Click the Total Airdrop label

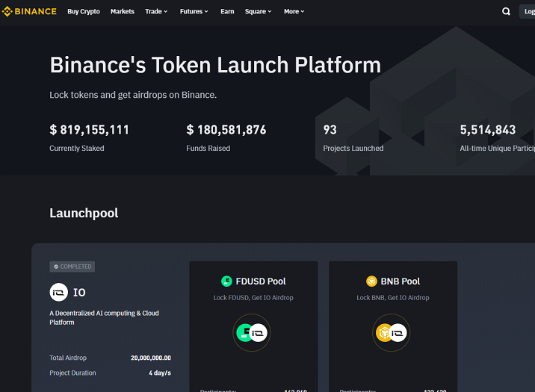(68, 358)
